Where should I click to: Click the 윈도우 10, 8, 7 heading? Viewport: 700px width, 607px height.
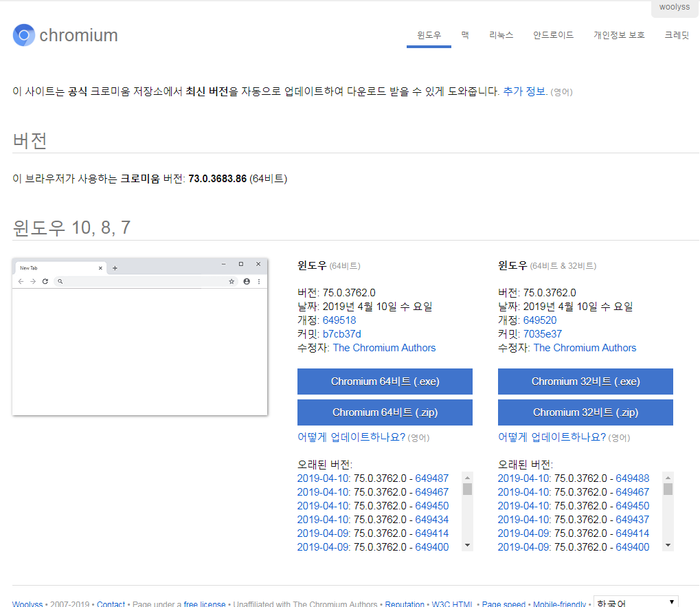coord(71,228)
